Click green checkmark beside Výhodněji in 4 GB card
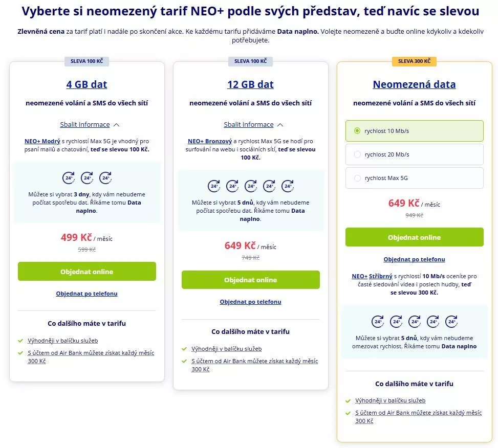The width and height of the screenshot is (498, 448). (x=20, y=341)
